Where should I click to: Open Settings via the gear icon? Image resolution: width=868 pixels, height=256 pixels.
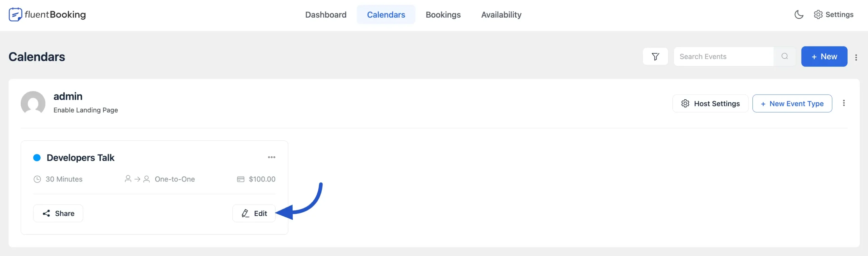coord(818,15)
